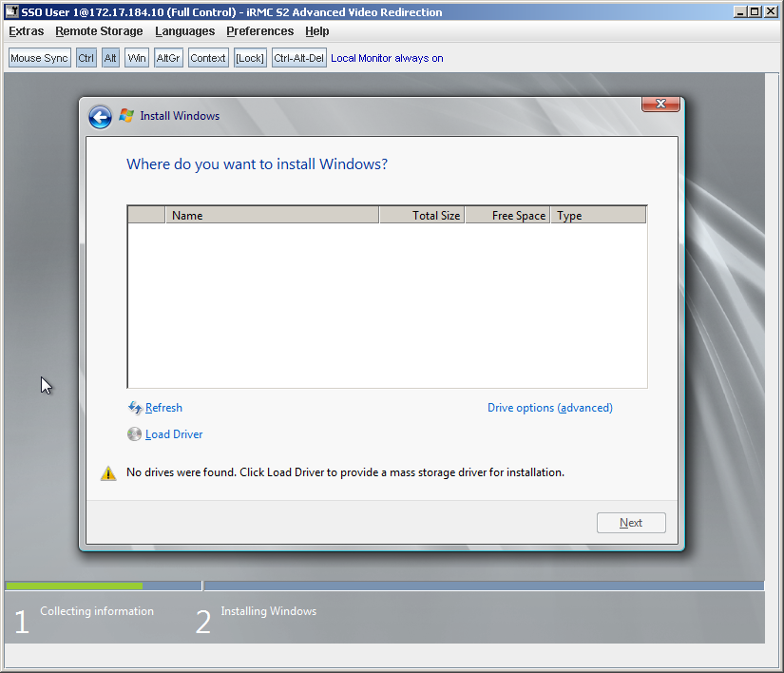The image size is (784, 673).
Task: Open the Preferences menu
Action: click(260, 31)
